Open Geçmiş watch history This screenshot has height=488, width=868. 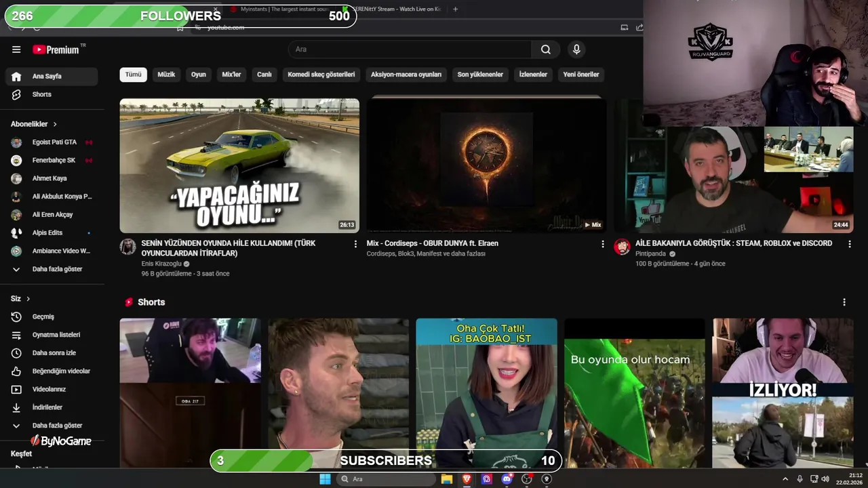coord(52,317)
